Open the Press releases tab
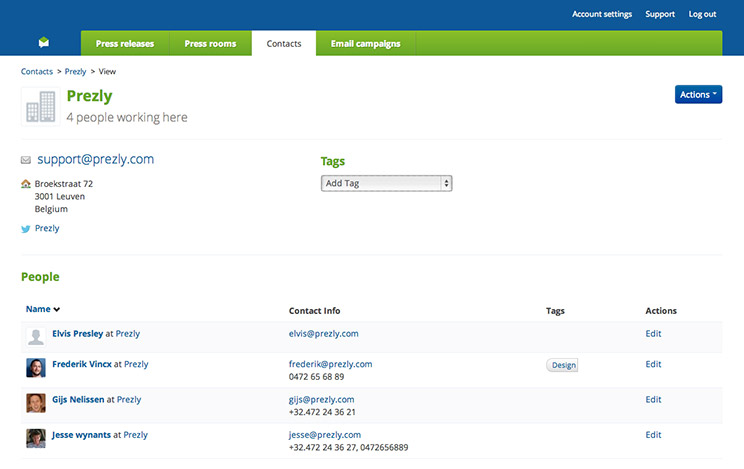 coord(125,43)
